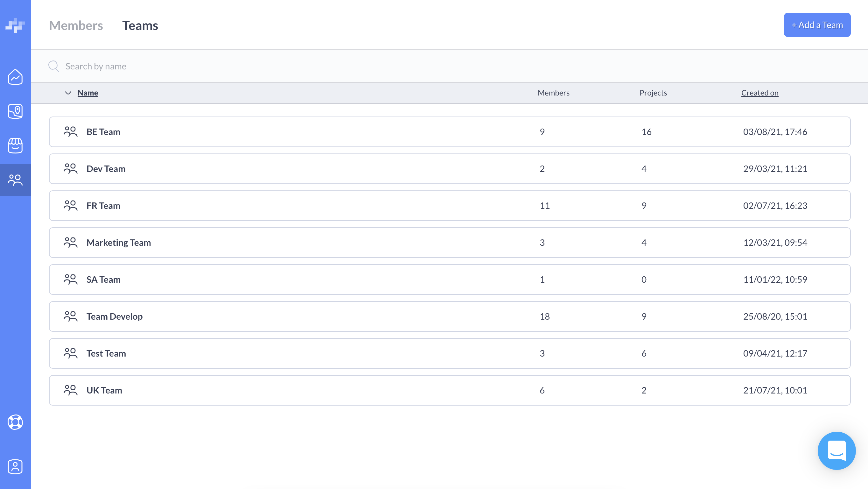
Task: Select the Teams tab
Action: [140, 26]
